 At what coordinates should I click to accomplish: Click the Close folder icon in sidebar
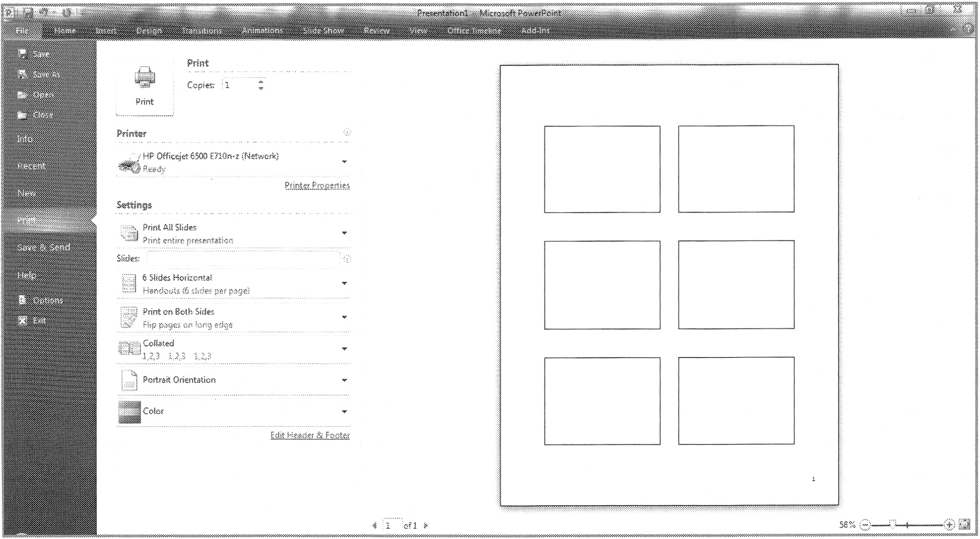[x=23, y=115]
